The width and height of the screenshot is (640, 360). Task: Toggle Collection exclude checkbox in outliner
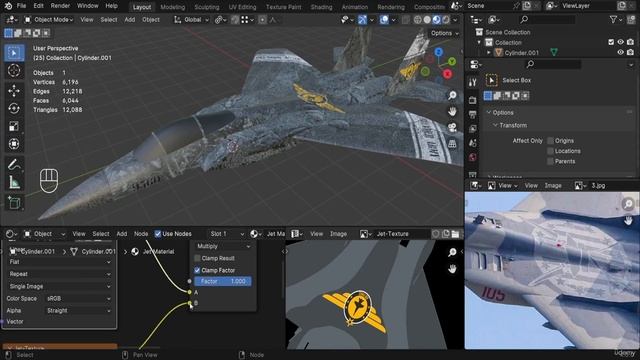pyautogui.click(x=611, y=42)
